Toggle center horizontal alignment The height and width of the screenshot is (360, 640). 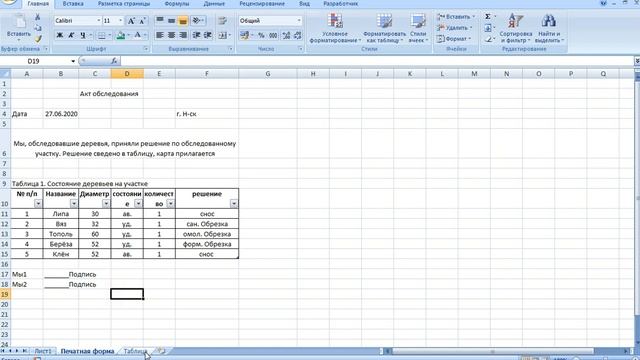tap(171, 36)
